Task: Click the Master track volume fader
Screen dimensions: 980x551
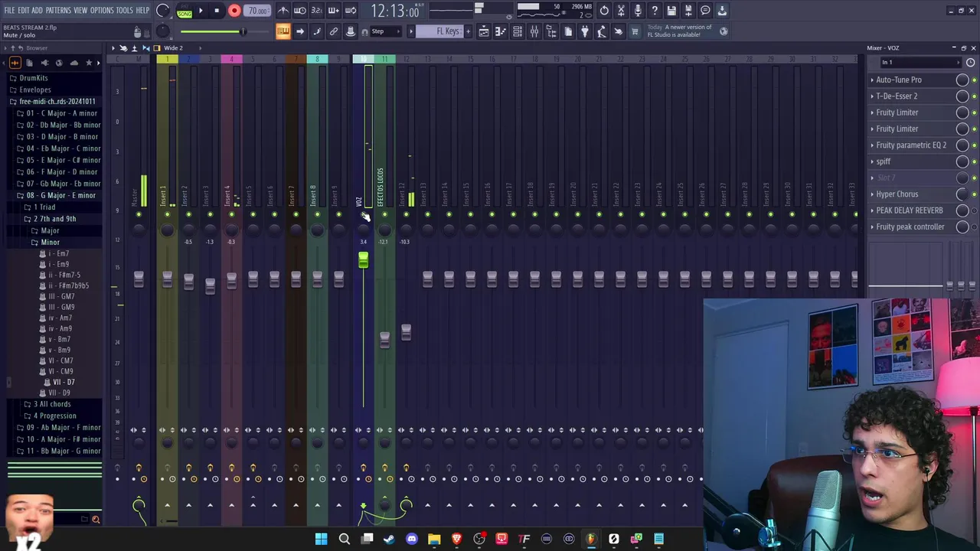Action: tap(139, 279)
